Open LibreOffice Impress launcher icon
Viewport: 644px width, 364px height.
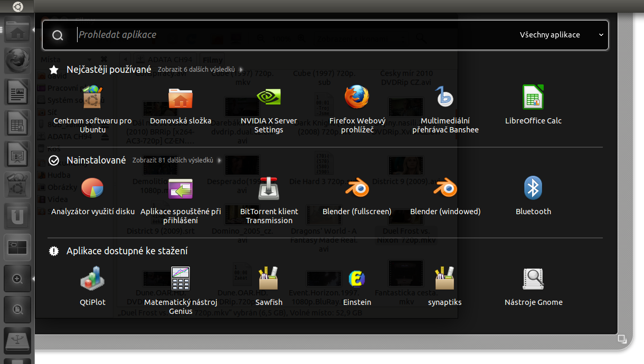coord(17,154)
